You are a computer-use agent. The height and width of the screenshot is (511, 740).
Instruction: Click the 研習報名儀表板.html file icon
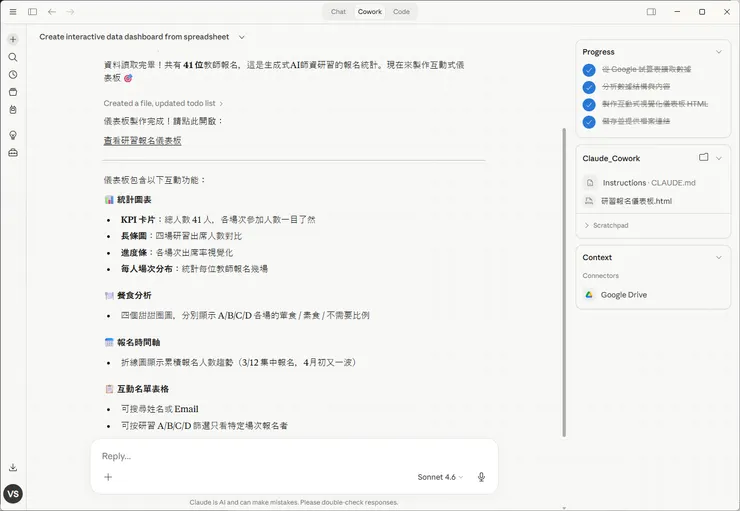point(589,201)
